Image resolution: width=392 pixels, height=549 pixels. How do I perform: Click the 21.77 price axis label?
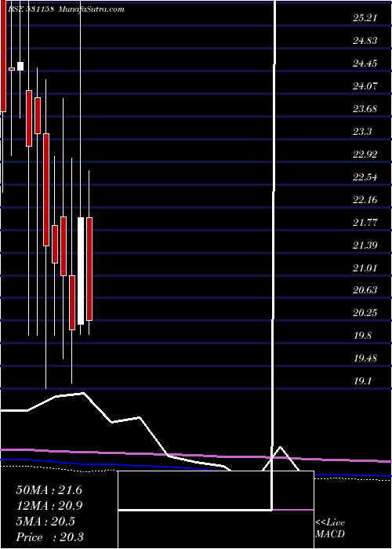coord(365,222)
